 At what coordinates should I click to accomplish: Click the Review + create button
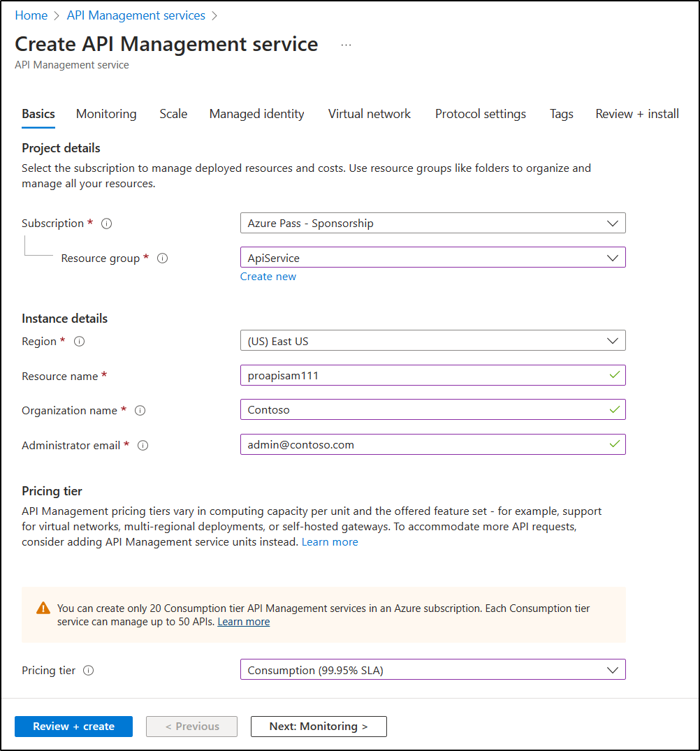73,726
